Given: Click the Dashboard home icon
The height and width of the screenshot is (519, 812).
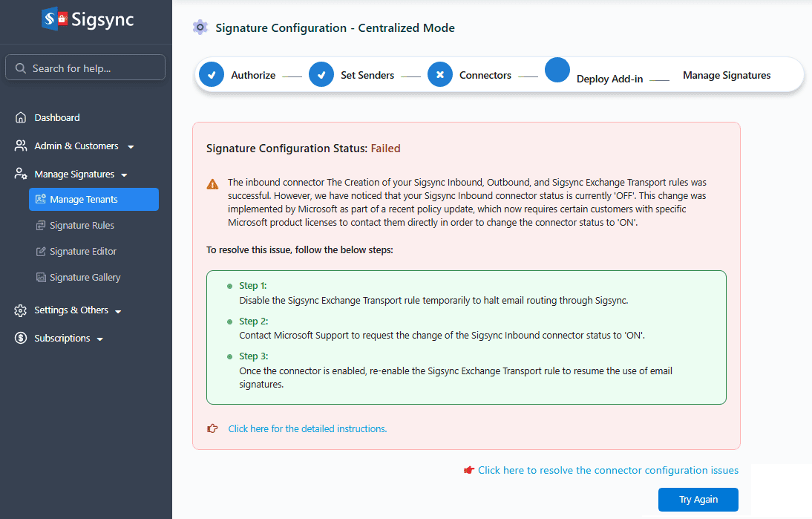Looking at the screenshot, I should [21, 118].
